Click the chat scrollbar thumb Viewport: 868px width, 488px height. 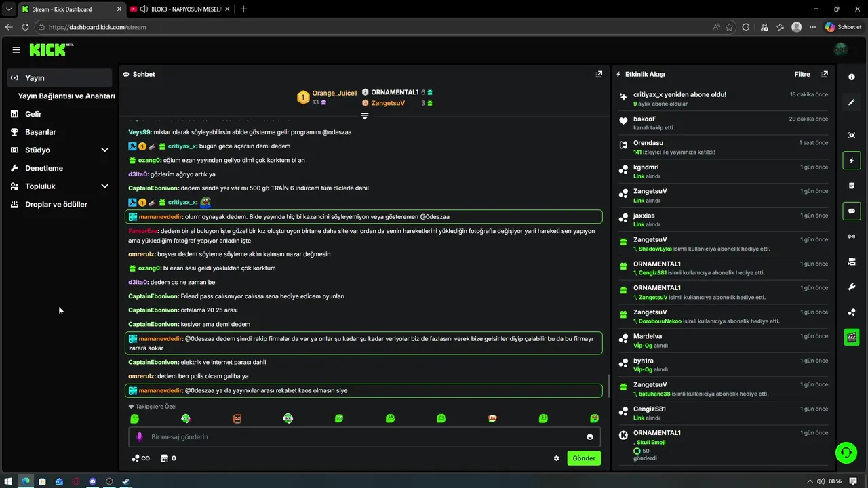608,386
